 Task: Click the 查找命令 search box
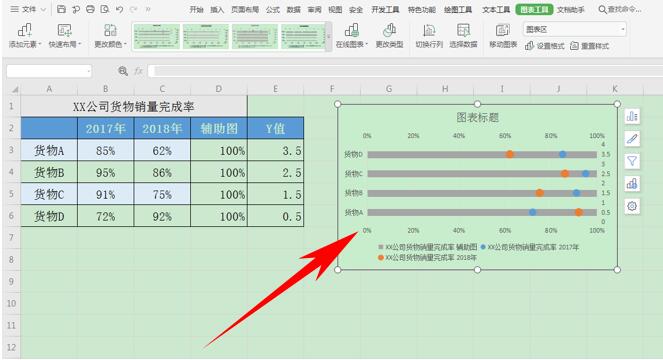click(620, 9)
